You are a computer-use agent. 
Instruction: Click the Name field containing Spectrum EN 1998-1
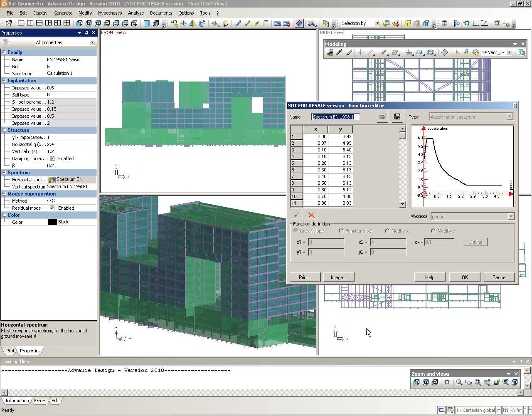pyautogui.click(x=336, y=117)
